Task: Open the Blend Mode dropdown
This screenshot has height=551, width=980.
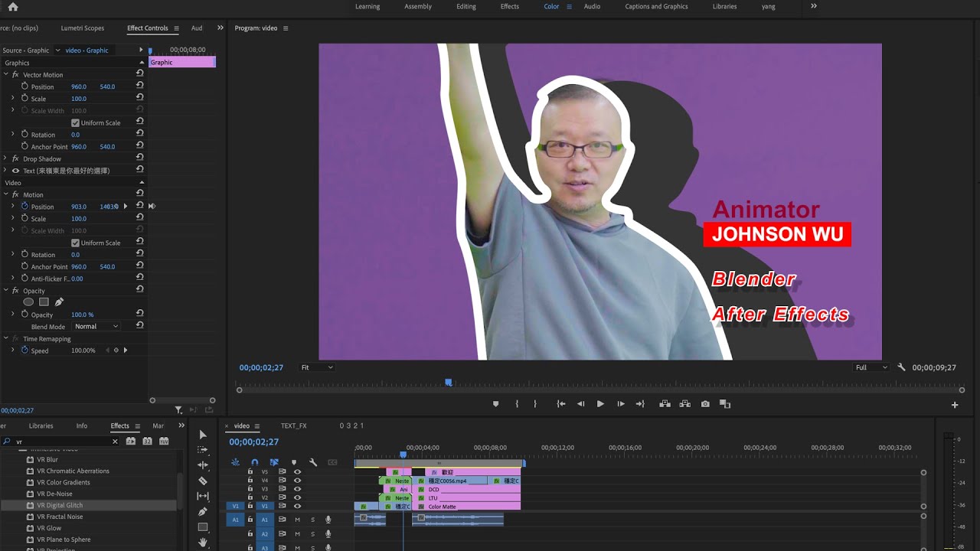Action: [97, 326]
